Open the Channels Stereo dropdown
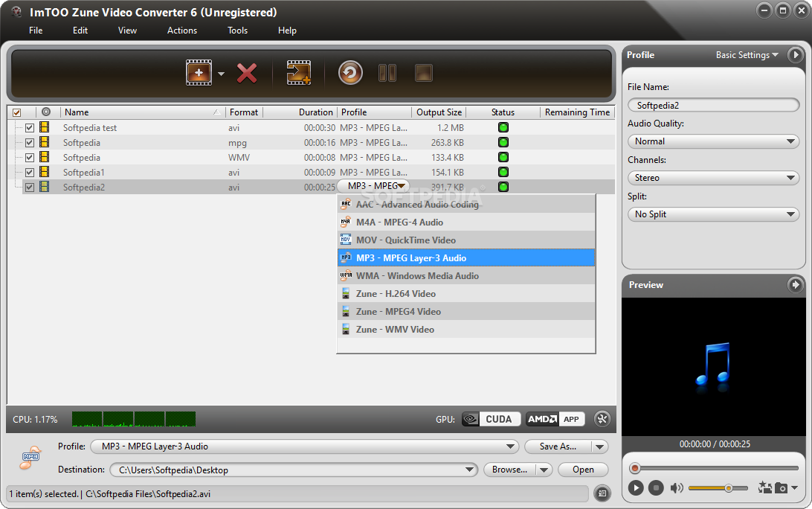The image size is (812, 509). pos(714,178)
